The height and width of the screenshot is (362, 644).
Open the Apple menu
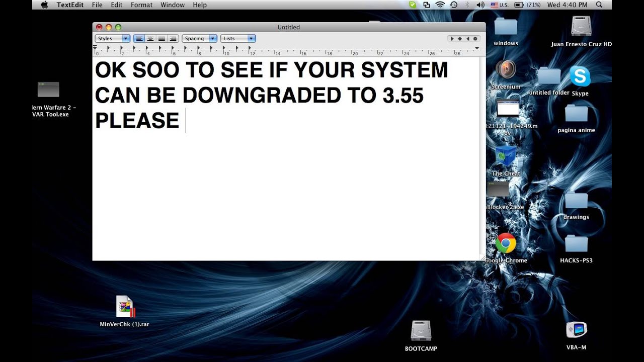(44, 5)
